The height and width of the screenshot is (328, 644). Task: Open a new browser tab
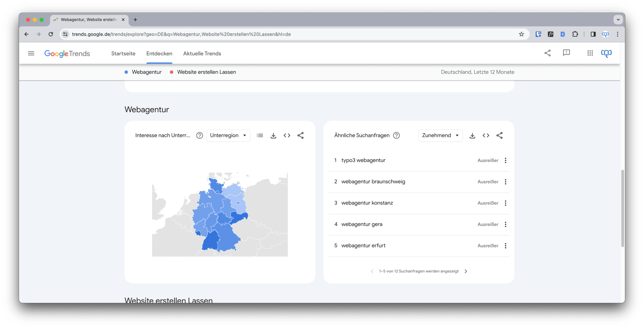click(x=135, y=19)
